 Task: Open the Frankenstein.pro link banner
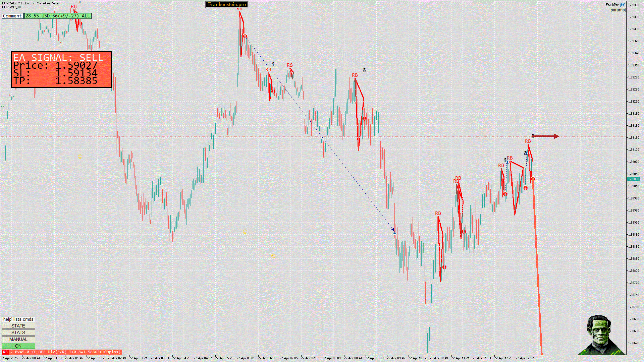(227, 4)
